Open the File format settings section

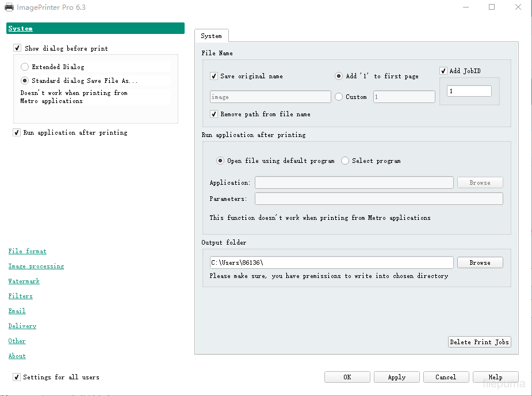tap(27, 251)
